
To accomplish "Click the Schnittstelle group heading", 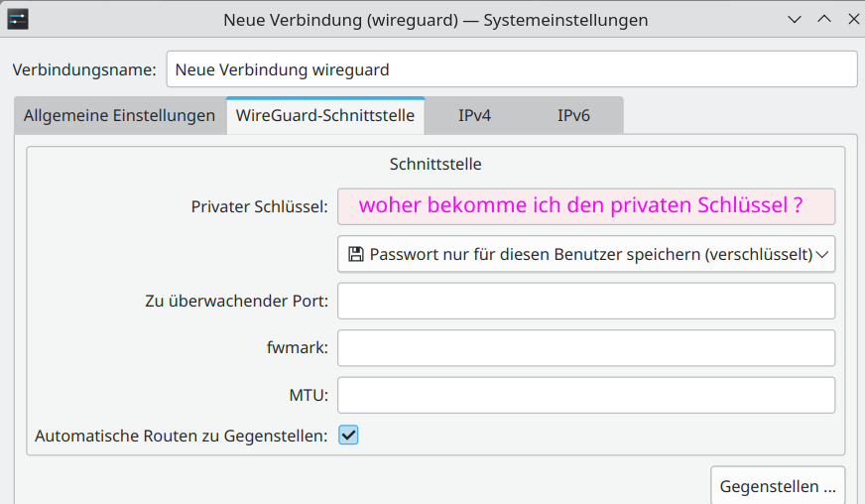I will pos(435,164).
